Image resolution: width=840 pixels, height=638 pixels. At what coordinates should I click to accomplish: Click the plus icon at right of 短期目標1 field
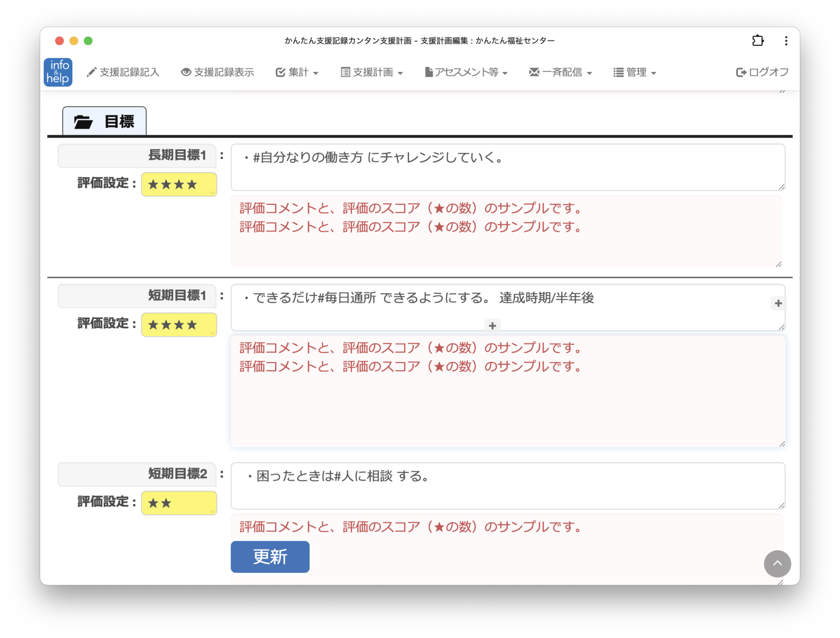pos(778,304)
